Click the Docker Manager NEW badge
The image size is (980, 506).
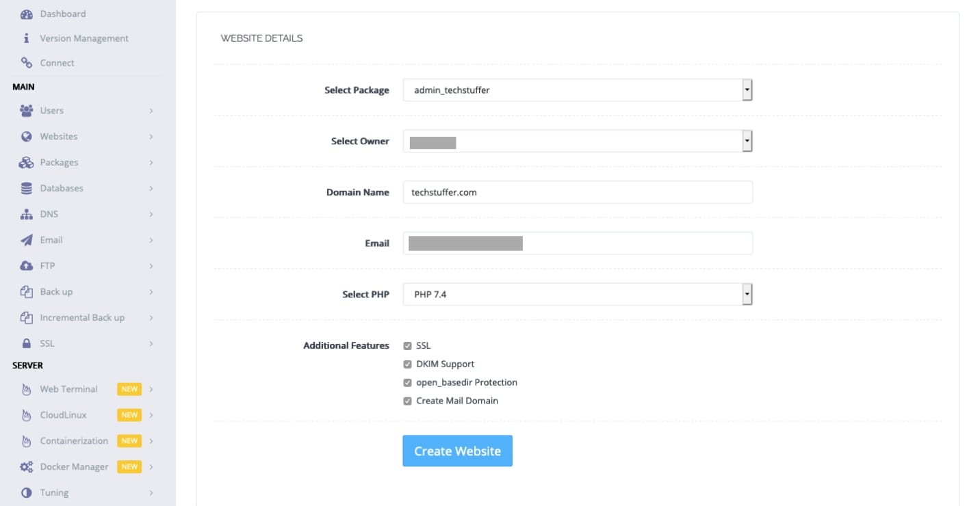[x=129, y=467]
